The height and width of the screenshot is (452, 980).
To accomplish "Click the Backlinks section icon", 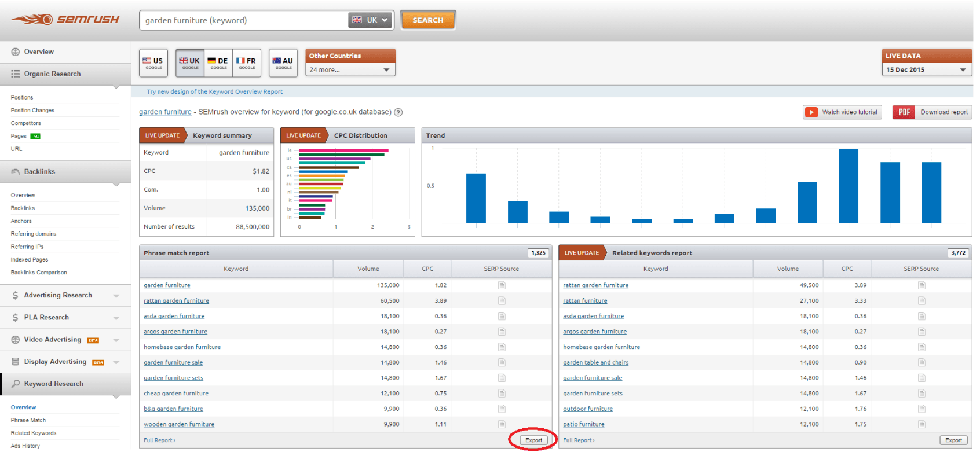I will pos(16,172).
